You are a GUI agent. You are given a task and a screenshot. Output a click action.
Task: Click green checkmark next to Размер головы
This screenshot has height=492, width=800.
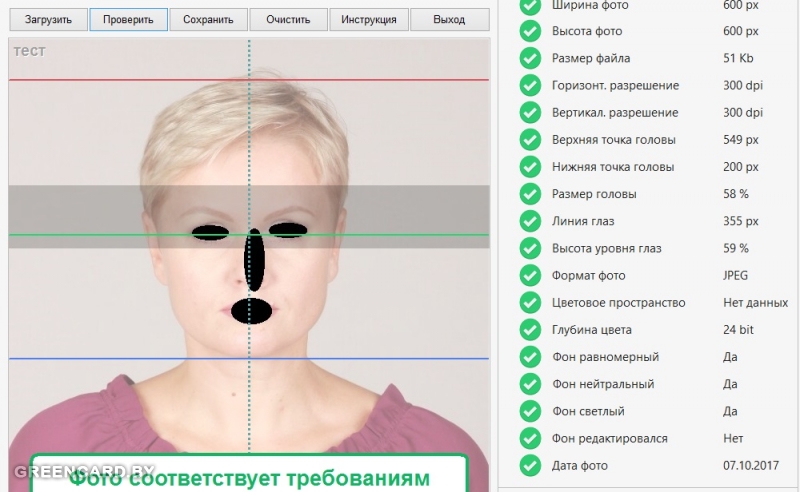point(530,194)
